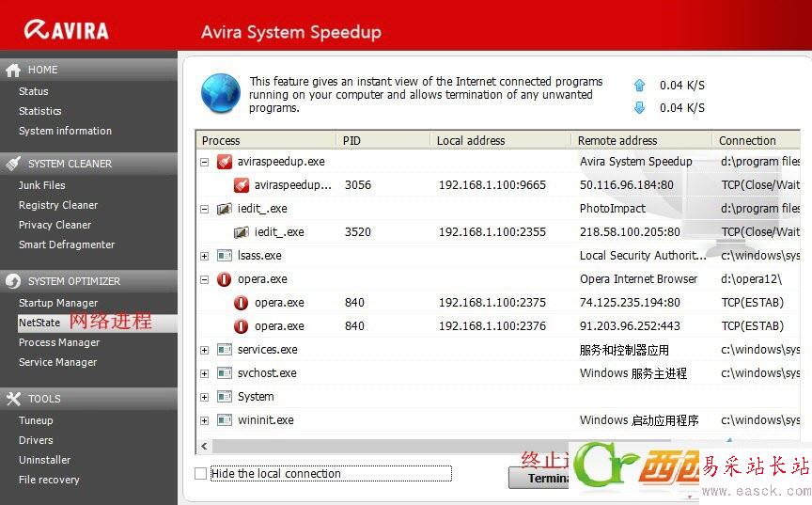812x505 pixels.
Task: Collapse the iedit_.exe tree node
Action: tap(205, 210)
